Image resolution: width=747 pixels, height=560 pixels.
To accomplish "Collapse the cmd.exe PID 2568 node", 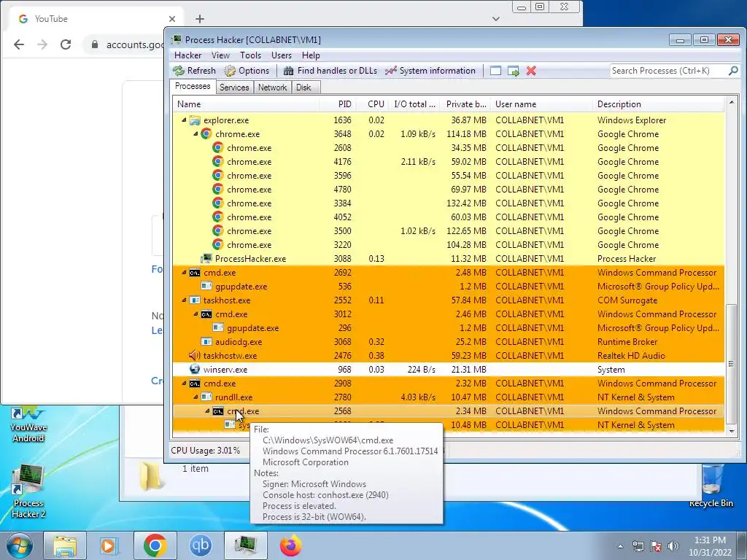I will [x=207, y=411].
